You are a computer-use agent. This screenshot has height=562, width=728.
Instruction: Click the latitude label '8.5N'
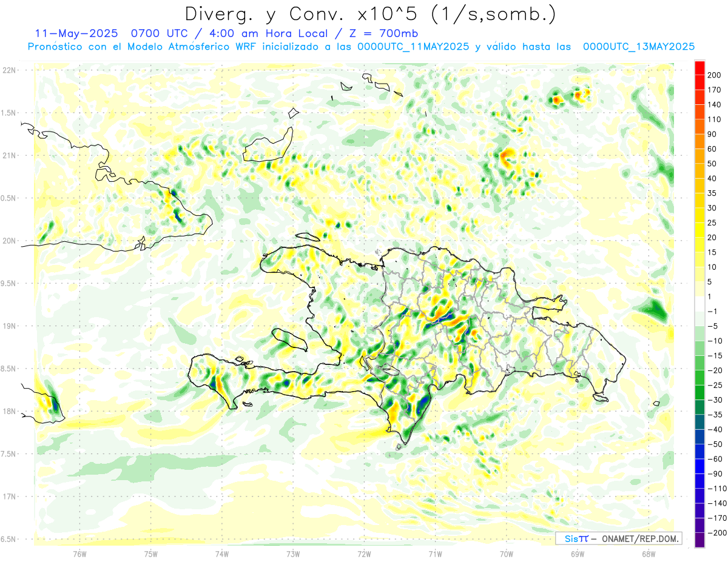tap(9, 369)
